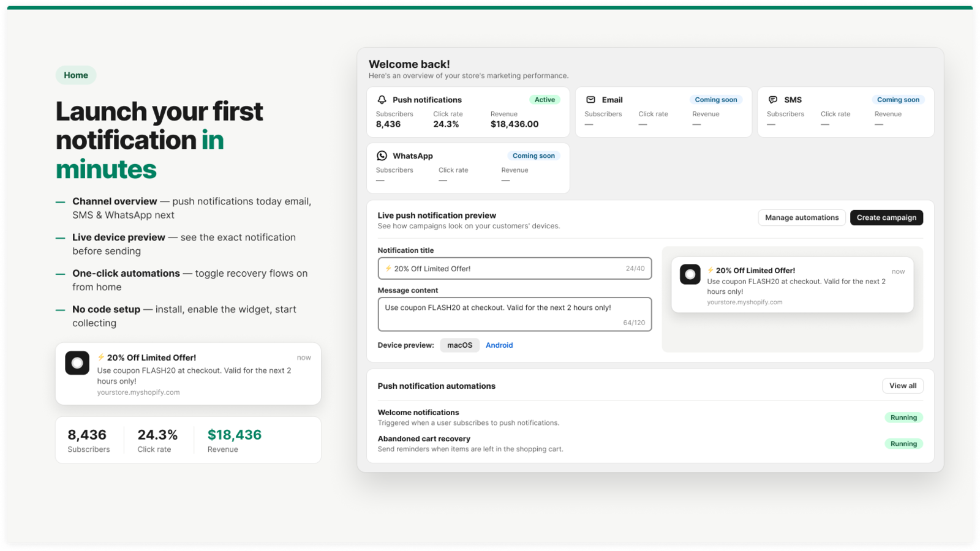Focus the Notification title input field
Screen dimensions: 980x551
[x=514, y=268]
